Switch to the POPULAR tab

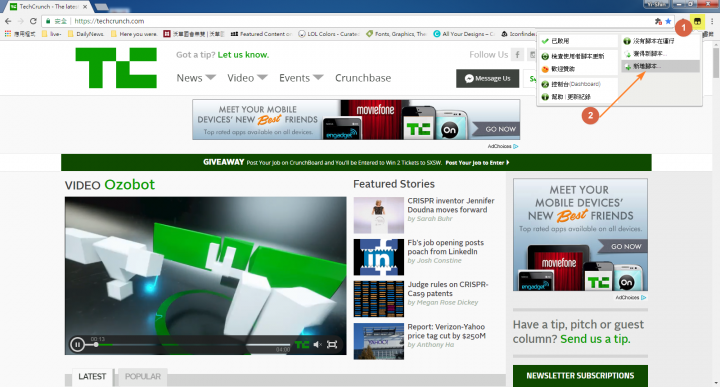pos(143,376)
